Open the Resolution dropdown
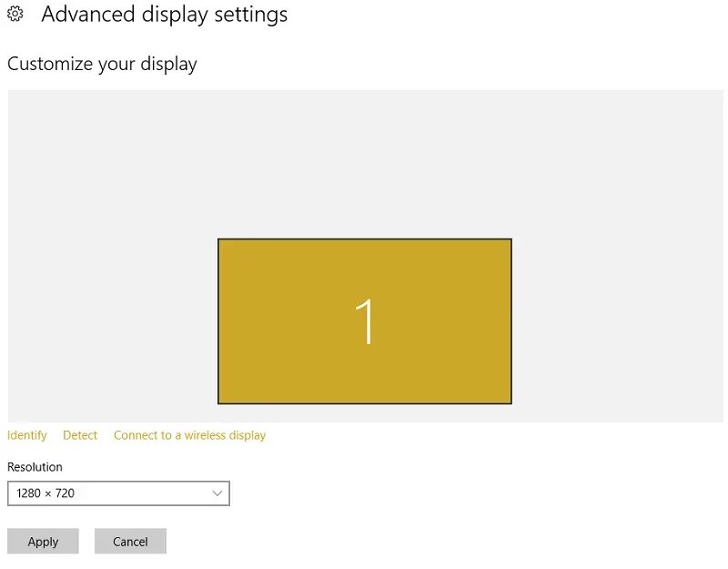 click(x=118, y=493)
